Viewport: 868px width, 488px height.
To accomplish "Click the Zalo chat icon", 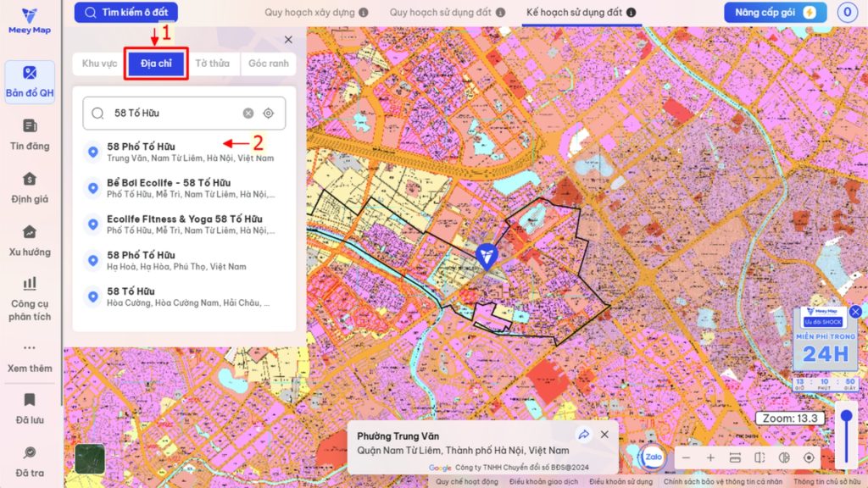I will tap(654, 457).
